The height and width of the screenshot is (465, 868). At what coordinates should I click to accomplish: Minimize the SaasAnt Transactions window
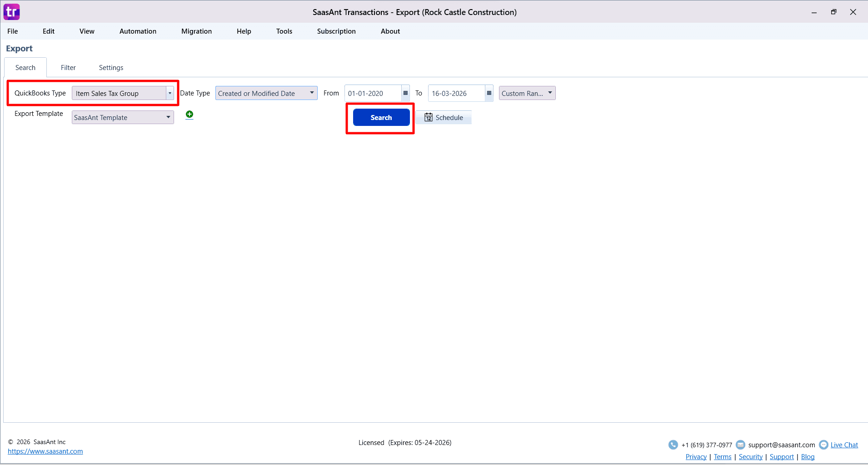[x=814, y=12]
